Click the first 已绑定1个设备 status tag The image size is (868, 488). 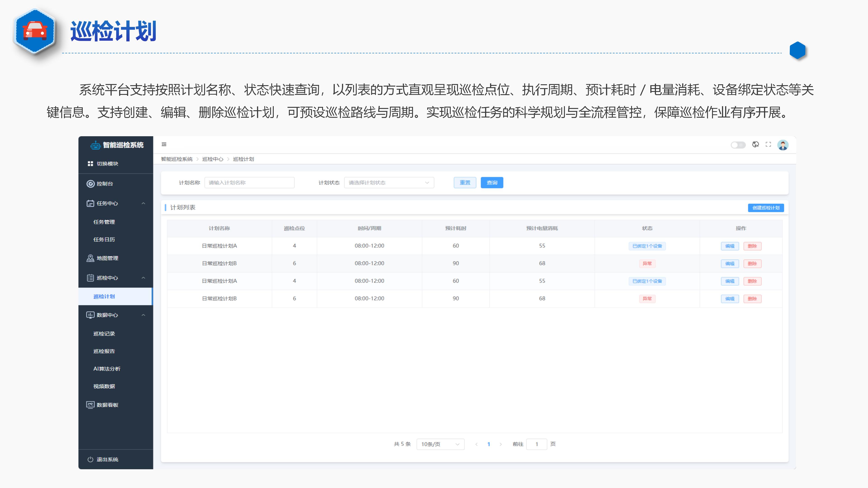(647, 246)
